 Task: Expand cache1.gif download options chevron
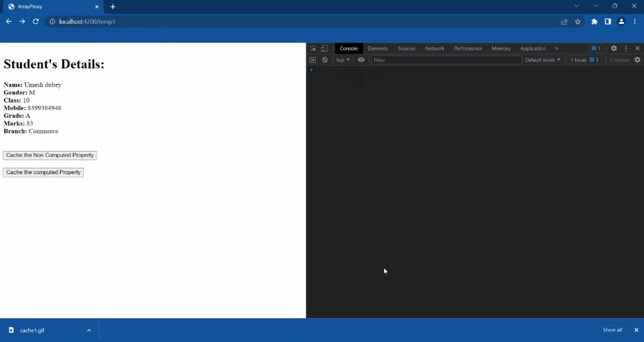89,330
